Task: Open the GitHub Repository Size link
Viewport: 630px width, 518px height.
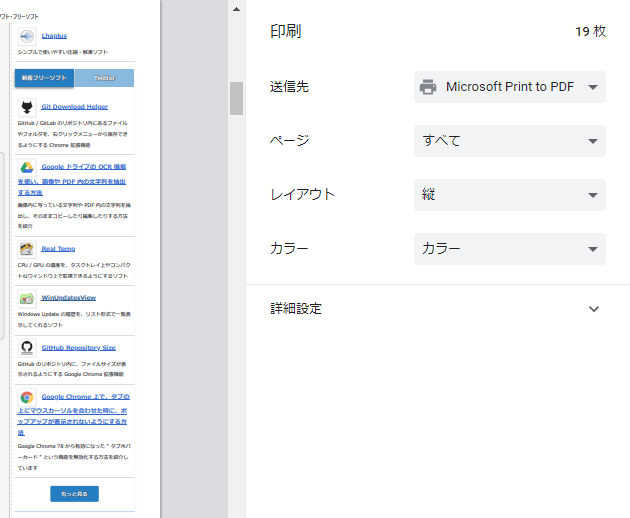Action: click(x=79, y=348)
